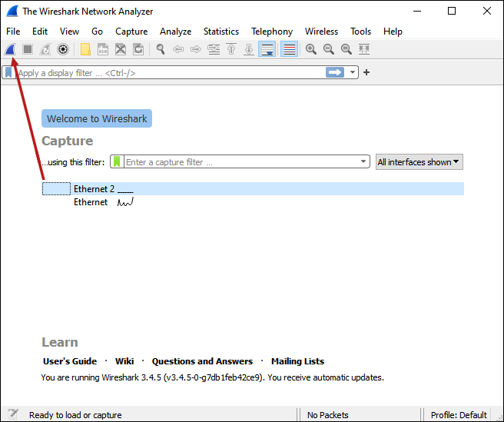Expand the capture filter dropdown arrow
The width and height of the screenshot is (504, 422).
pos(363,161)
